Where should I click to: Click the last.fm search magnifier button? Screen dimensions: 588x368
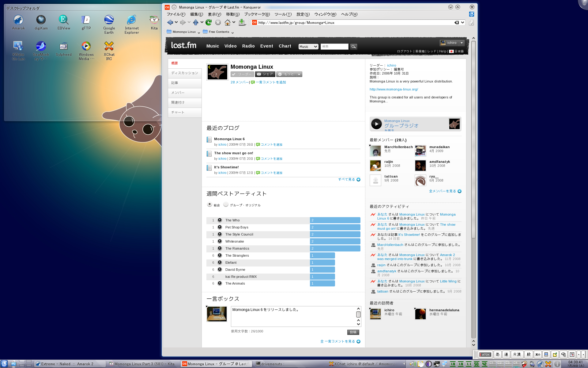tap(353, 47)
